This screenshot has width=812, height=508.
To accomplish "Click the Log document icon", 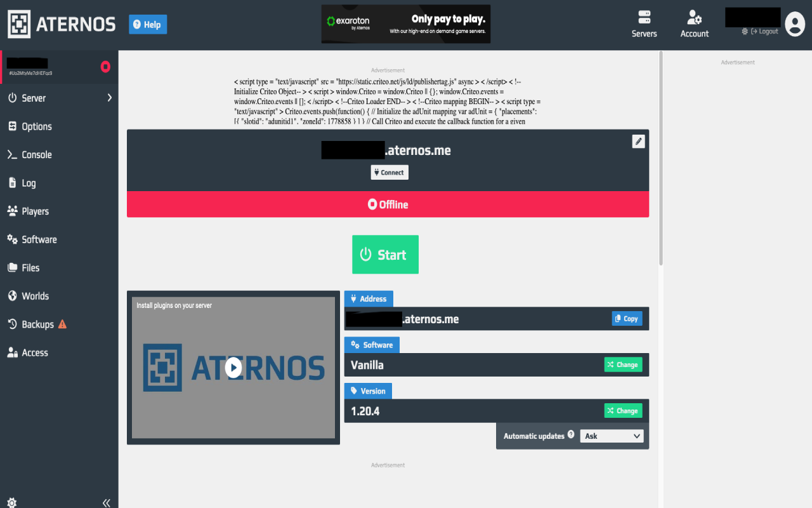I will click(12, 183).
